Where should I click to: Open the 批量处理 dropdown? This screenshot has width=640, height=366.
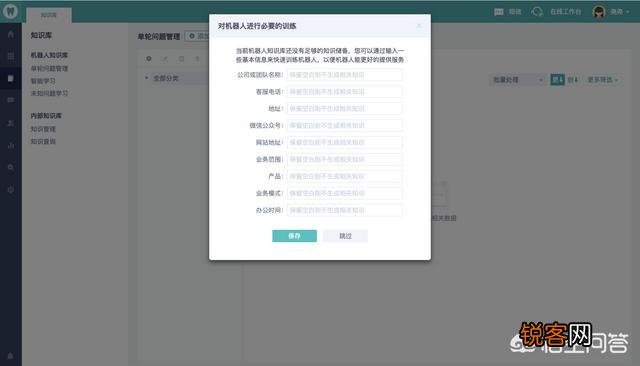pyautogui.click(x=517, y=80)
